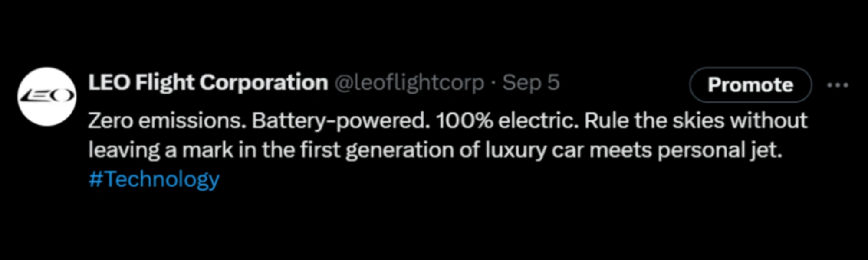This screenshot has width=868, height=260.
Task: Open the Sep 5 post timestamp
Action: (x=531, y=82)
